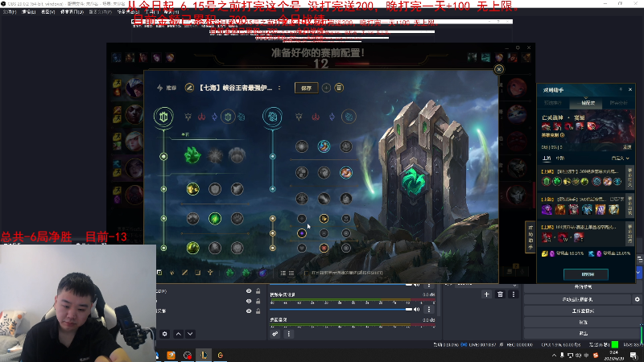Screen dimensions: 644x362
Task: Adjust the top audio channel volume slider
Action: point(341,285)
